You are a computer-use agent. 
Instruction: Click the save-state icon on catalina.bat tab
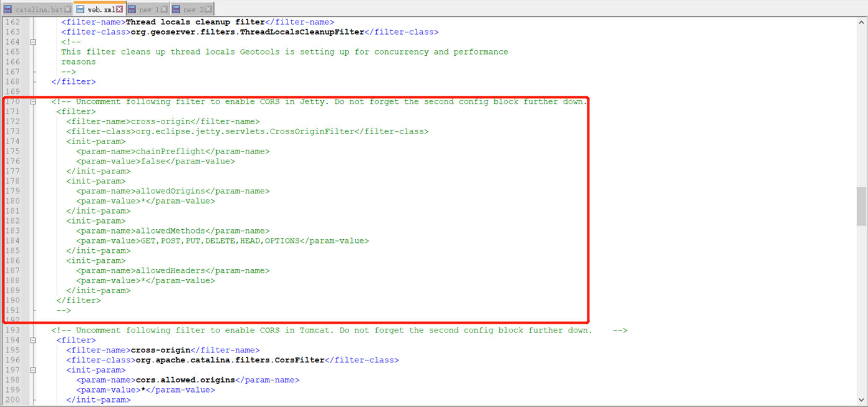7,9
